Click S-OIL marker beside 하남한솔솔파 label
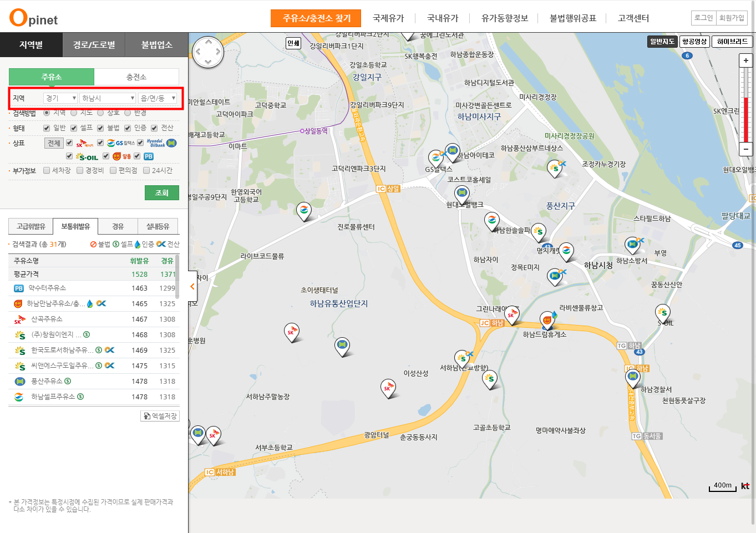 coord(538,233)
